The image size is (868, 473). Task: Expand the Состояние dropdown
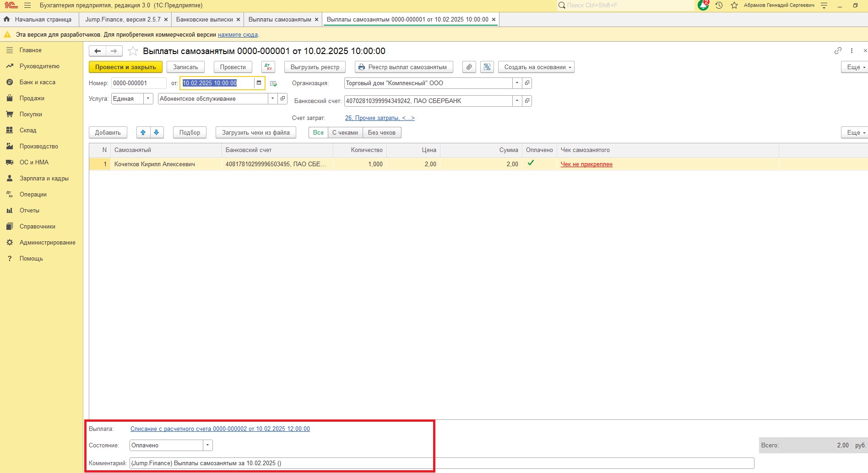point(208,445)
